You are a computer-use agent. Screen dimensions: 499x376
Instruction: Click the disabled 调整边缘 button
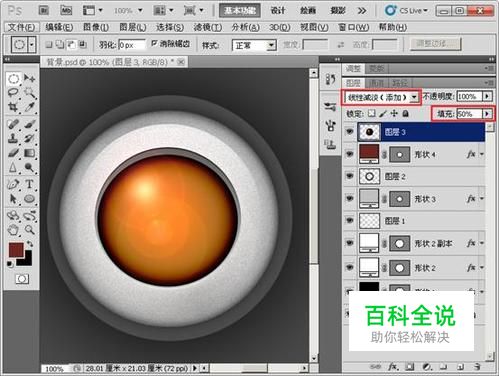[x=435, y=43]
